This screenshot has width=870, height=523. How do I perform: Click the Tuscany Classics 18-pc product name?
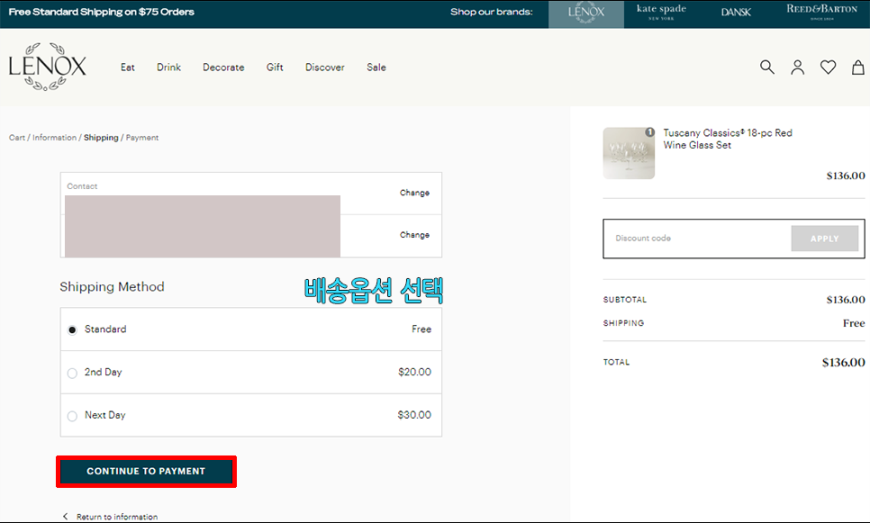[x=727, y=139]
